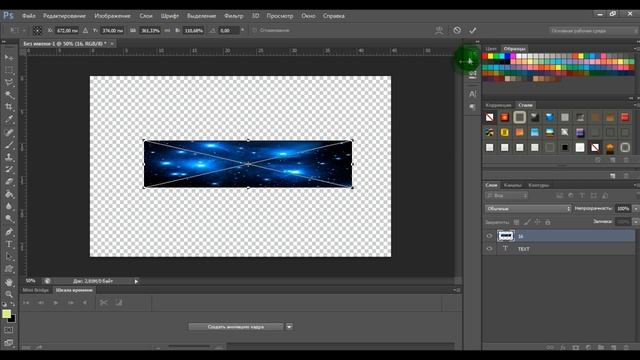
Task: Open the layer blend mode dropdown
Action: tap(528, 209)
